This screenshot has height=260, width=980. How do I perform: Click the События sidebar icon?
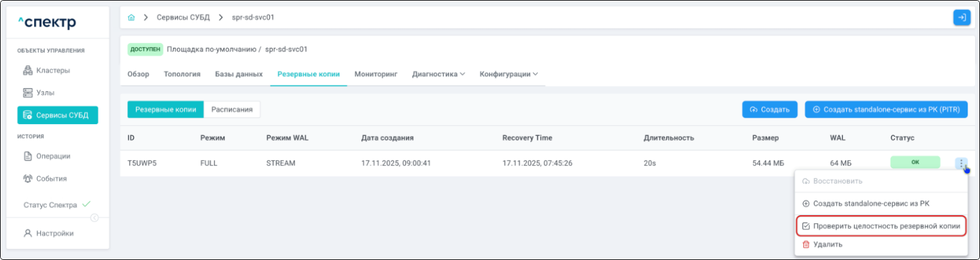click(27, 179)
